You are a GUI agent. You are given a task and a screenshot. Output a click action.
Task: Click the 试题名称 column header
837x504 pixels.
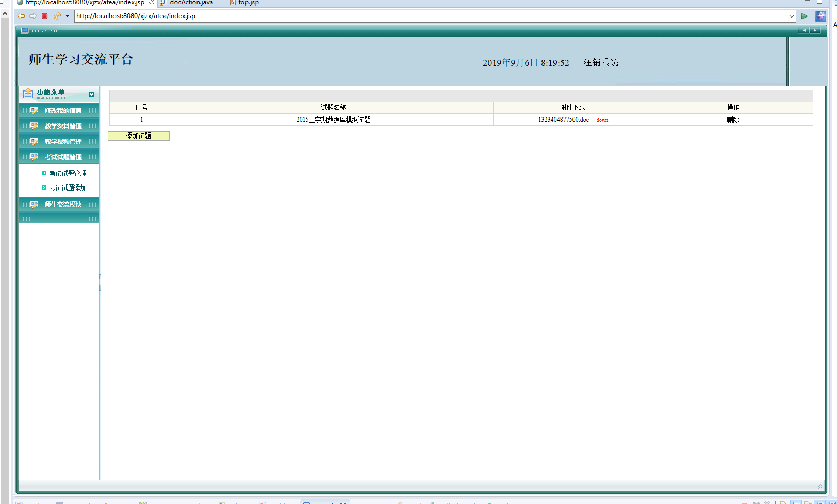(x=334, y=107)
